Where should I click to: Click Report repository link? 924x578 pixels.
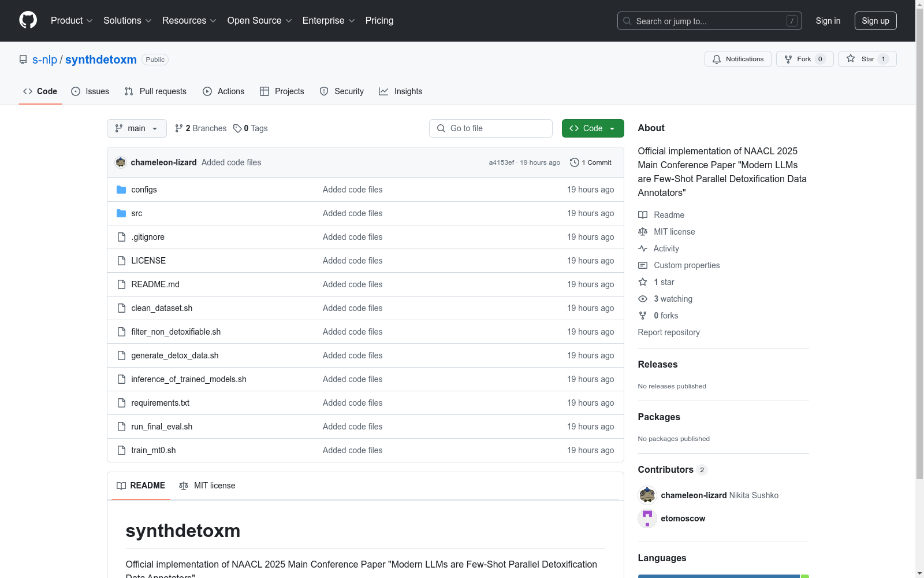coord(669,332)
